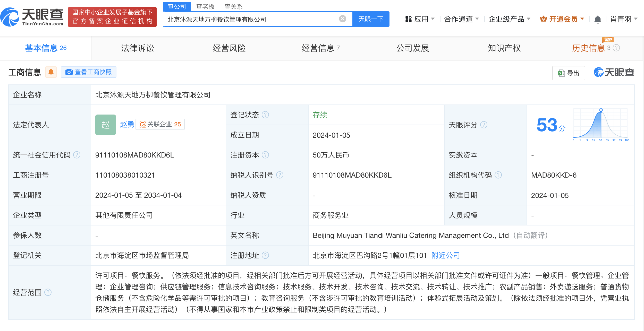Screen dimensions: 644x331
Task: Click the 查看工商快照 button
Action: 89,72
